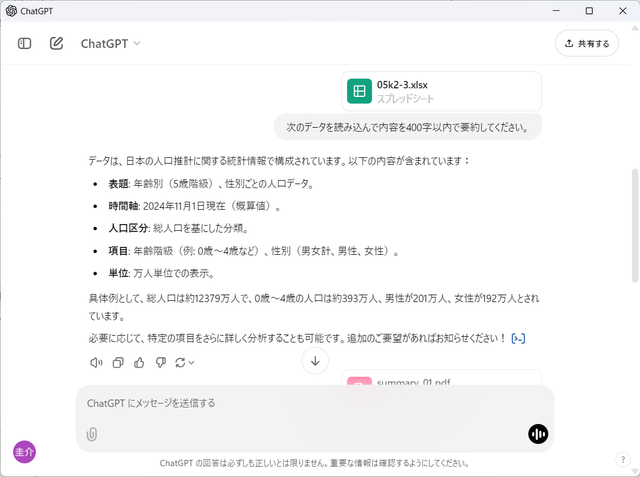Click the 表題 bullet line

pyautogui.click(x=211, y=184)
